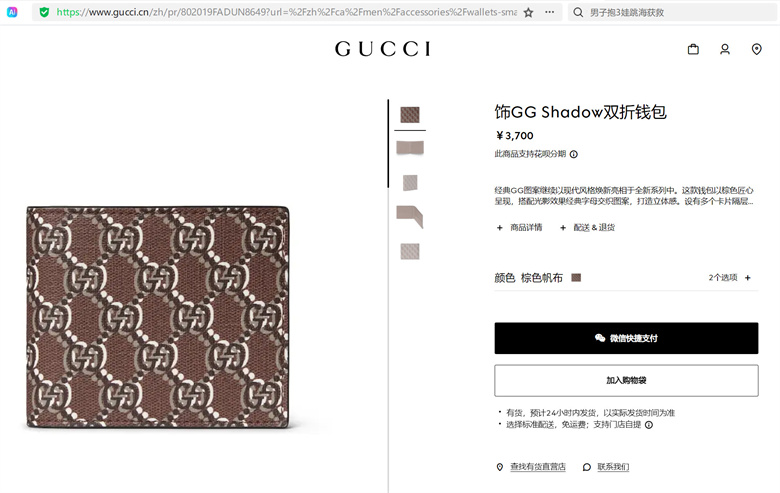Bookmark page with the star icon
The height and width of the screenshot is (493, 780).
528,12
